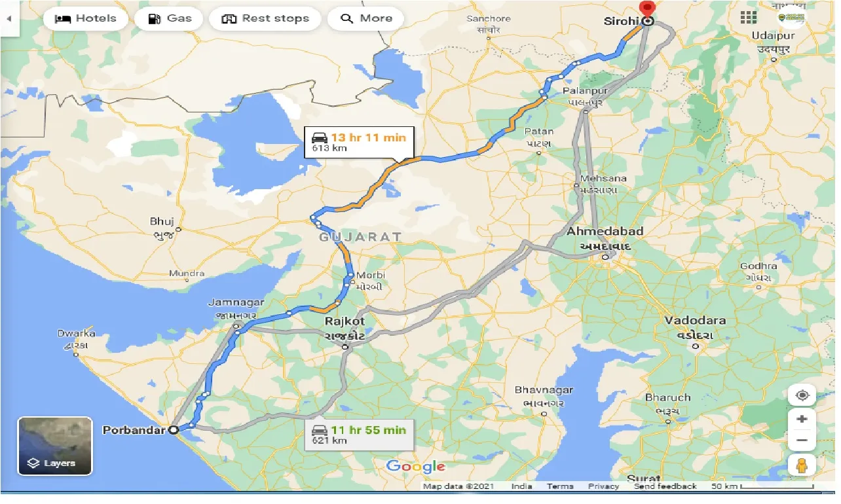Show Rest stops along route
The height and width of the screenshot is (504, 841).
(x=265, y=18)
